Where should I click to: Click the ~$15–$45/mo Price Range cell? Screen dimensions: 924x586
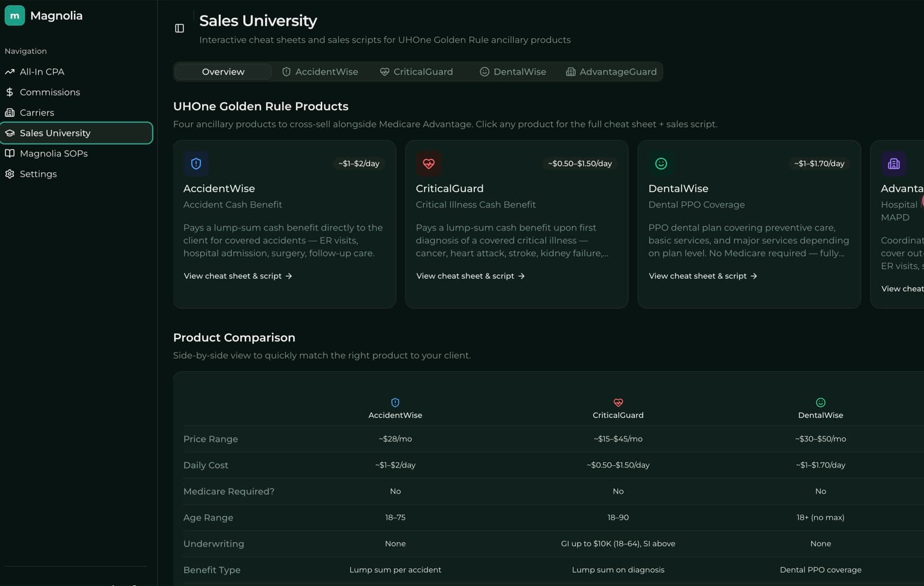click(x=618, y=439)
